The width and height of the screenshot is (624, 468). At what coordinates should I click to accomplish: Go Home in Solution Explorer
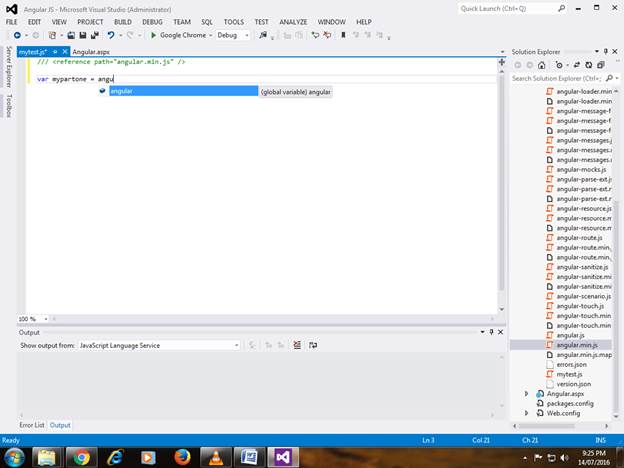pos(541,65)
